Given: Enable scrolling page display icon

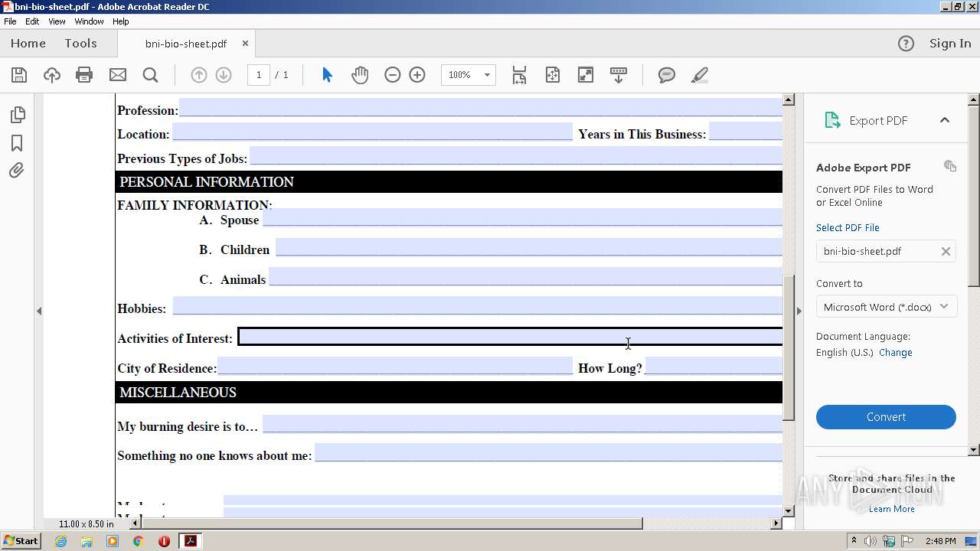Looking at the screenshot, I should [x=519, y=75].
